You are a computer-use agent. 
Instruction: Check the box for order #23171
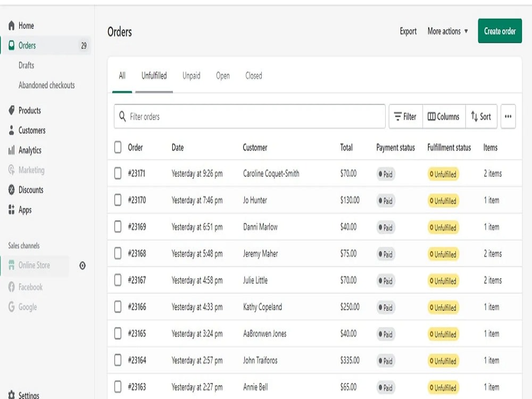pos(118,173)
